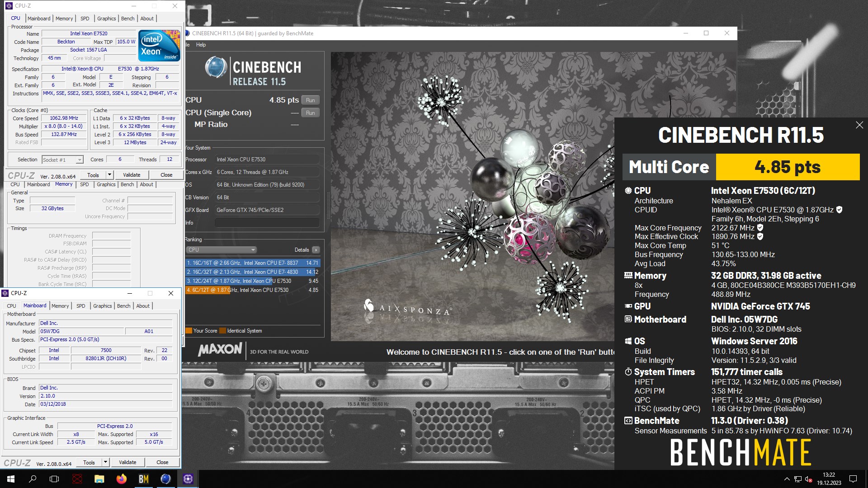Open File Explorer from the taskbar
Viewport: 868px width, 488px height.
pos(99,479)
